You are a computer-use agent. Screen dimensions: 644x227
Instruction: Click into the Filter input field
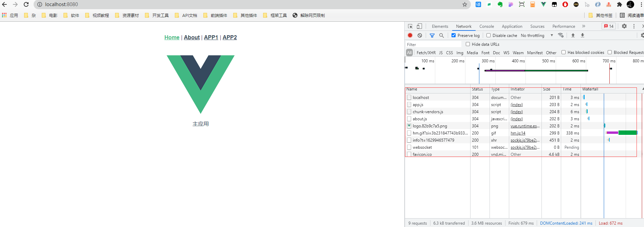(434, 44)
